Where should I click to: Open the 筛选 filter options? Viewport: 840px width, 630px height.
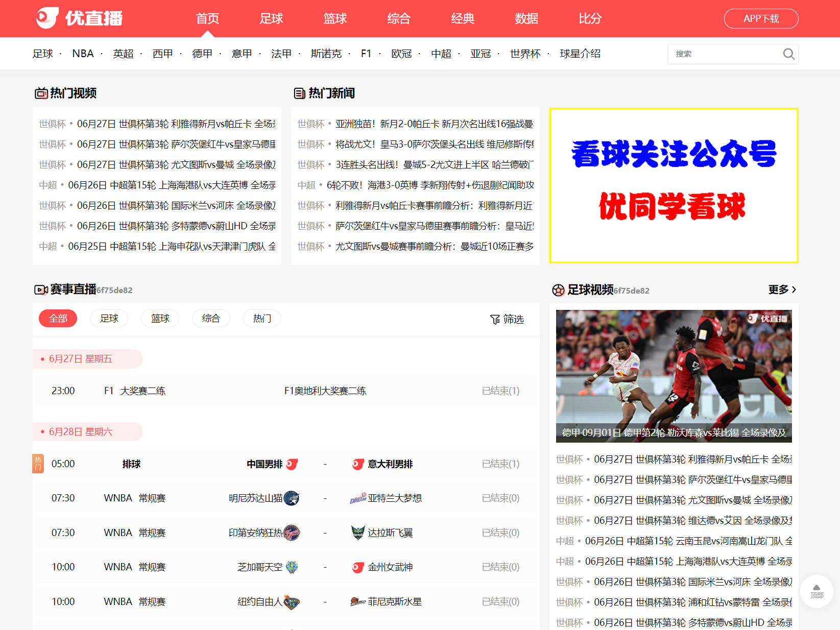click(x=507, y=319)
